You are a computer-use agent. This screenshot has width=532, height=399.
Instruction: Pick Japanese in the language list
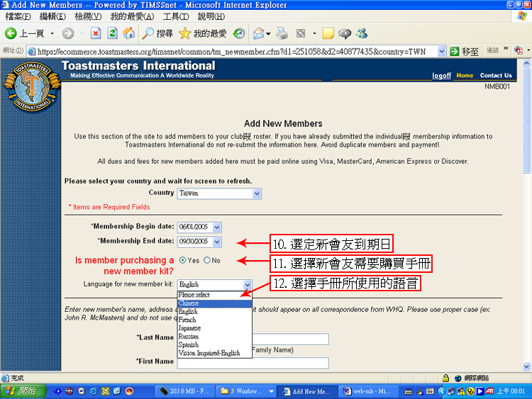[190, 328]
